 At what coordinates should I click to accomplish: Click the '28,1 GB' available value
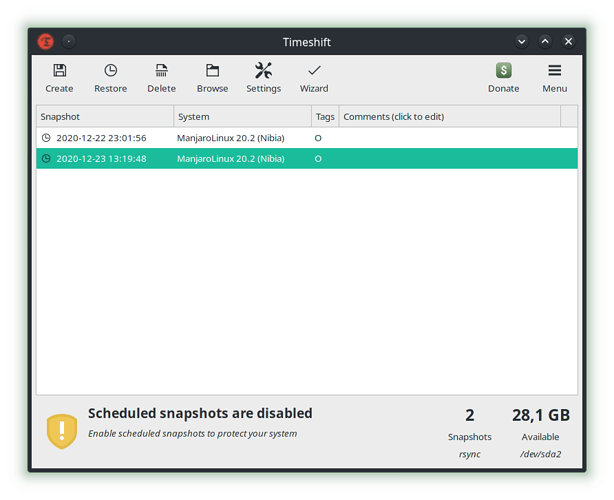point(541,415)
